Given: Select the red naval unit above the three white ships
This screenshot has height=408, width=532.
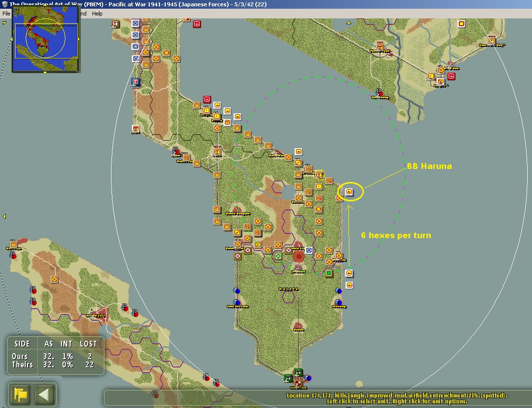Looking at the screenshot, I should [207, 100].
